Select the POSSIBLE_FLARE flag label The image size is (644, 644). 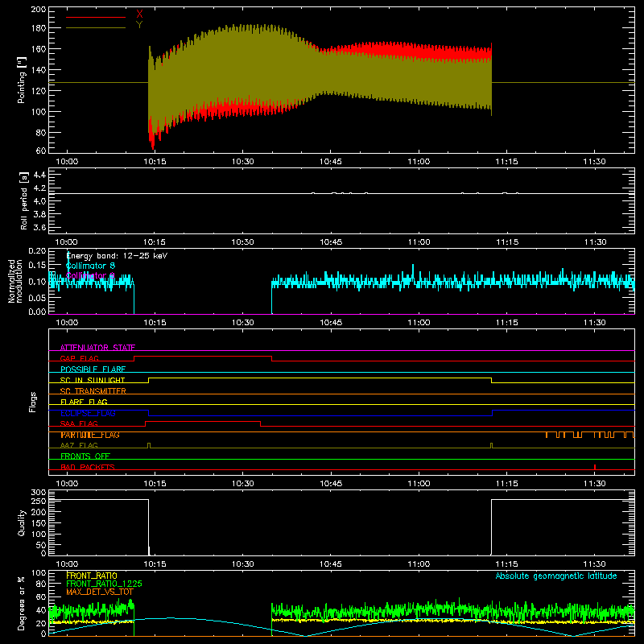click(x=93, y=369)
